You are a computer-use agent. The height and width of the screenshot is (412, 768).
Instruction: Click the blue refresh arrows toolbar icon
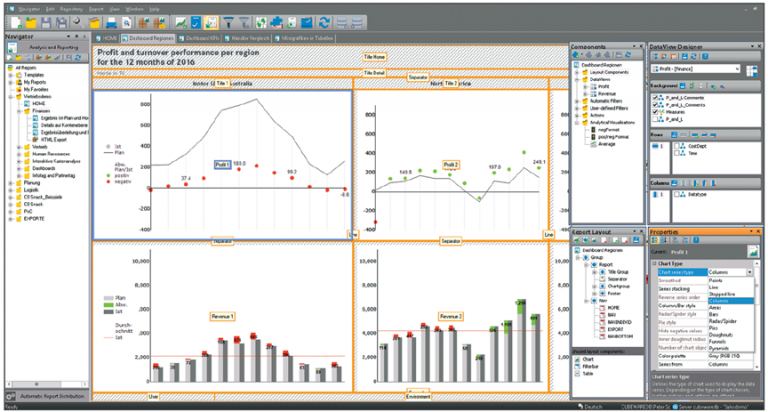point(325,21)
